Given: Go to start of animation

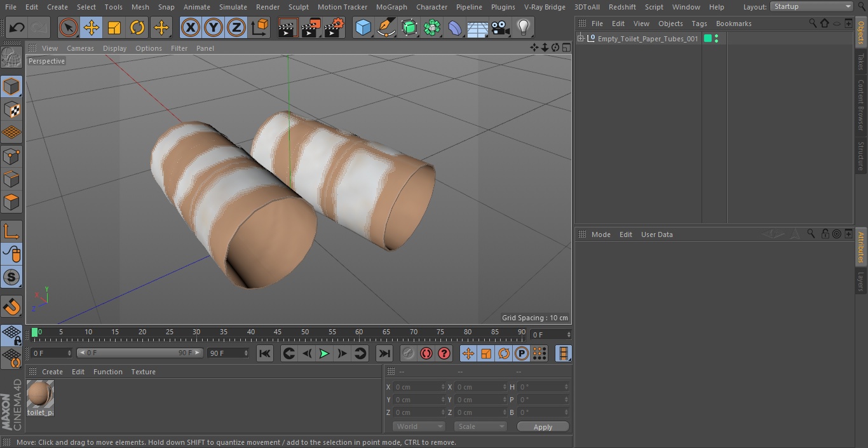Looking at the screenshot, I should click(x=265, y=353).
